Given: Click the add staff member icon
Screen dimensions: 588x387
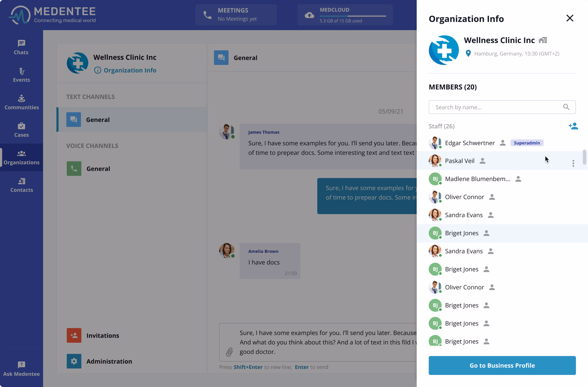Looking at the screenshot, I should [x=573, y=126].
